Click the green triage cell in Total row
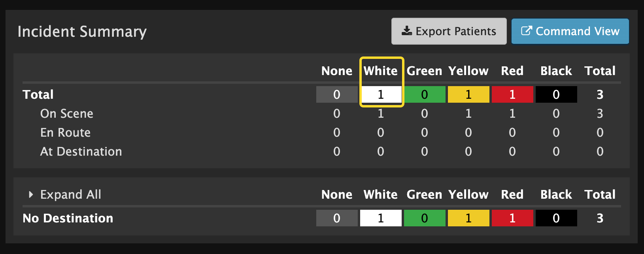This screenshot has width=644, height=254. coord(424,94)
